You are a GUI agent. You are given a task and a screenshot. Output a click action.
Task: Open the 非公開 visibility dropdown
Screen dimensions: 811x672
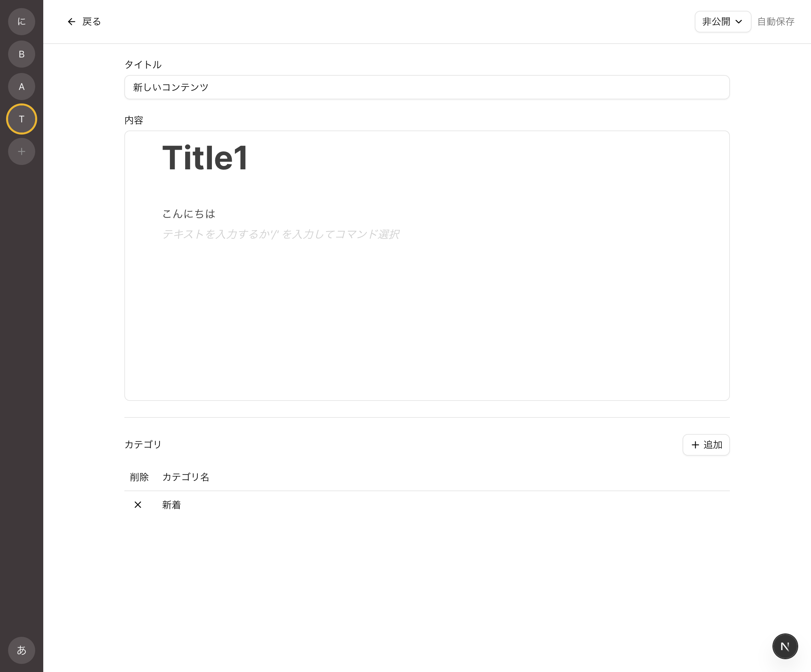pos(722,22)
